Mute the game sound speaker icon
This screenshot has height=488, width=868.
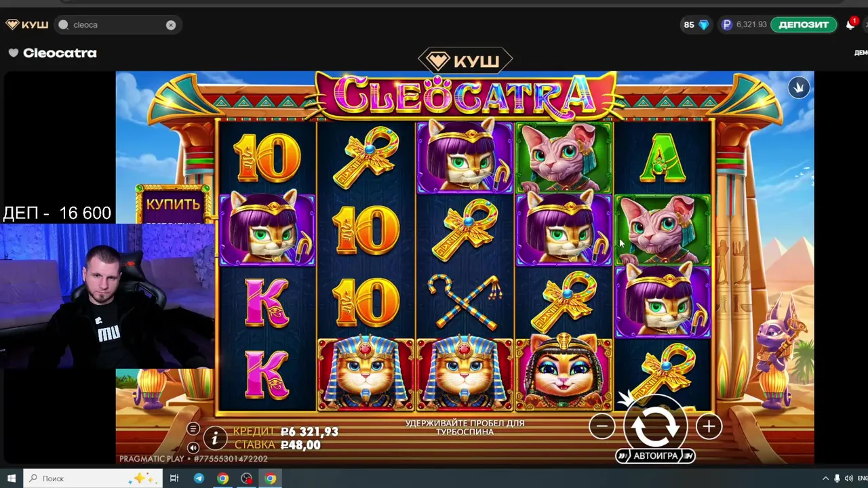click(193, 447)
